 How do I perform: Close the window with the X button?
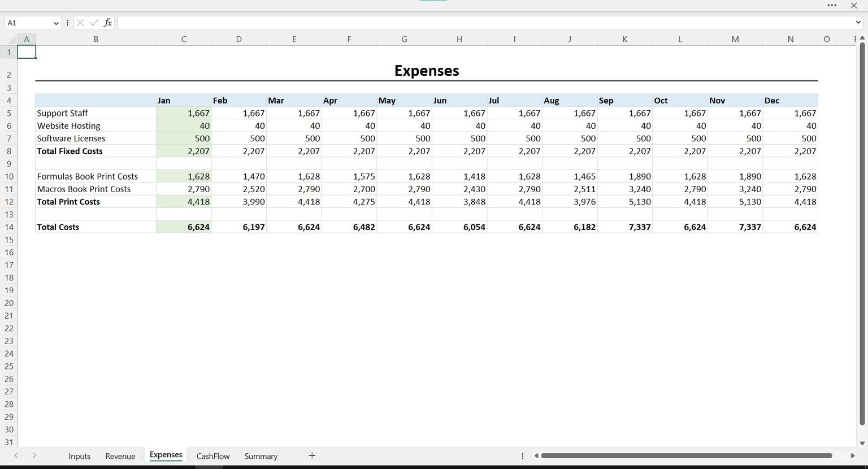(x=854, y=5)
